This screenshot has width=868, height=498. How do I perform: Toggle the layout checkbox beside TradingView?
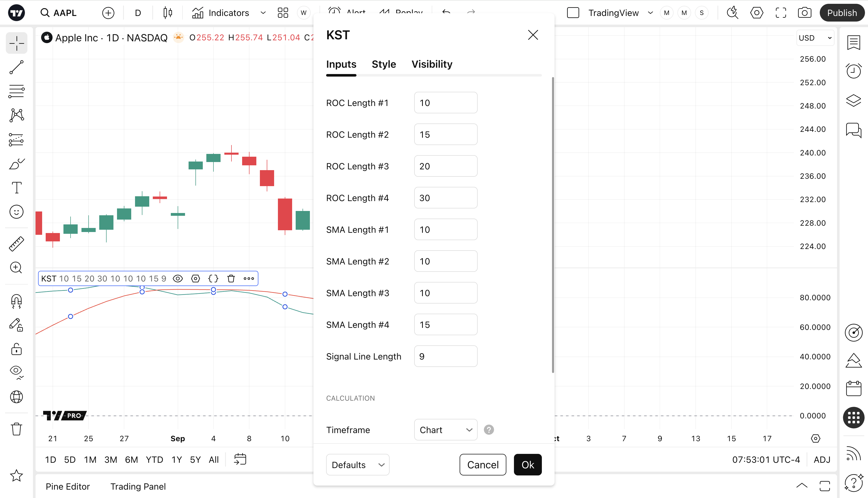[573, 13]
